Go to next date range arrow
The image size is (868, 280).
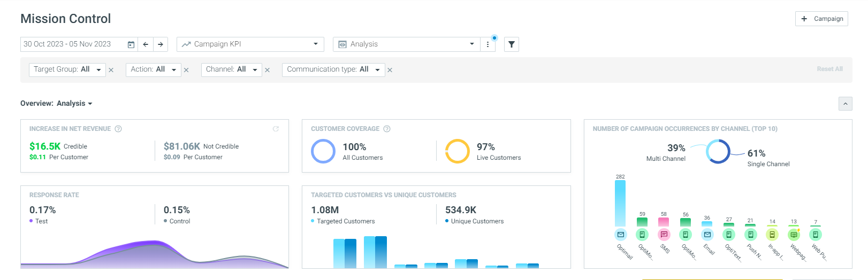(161, 44)
